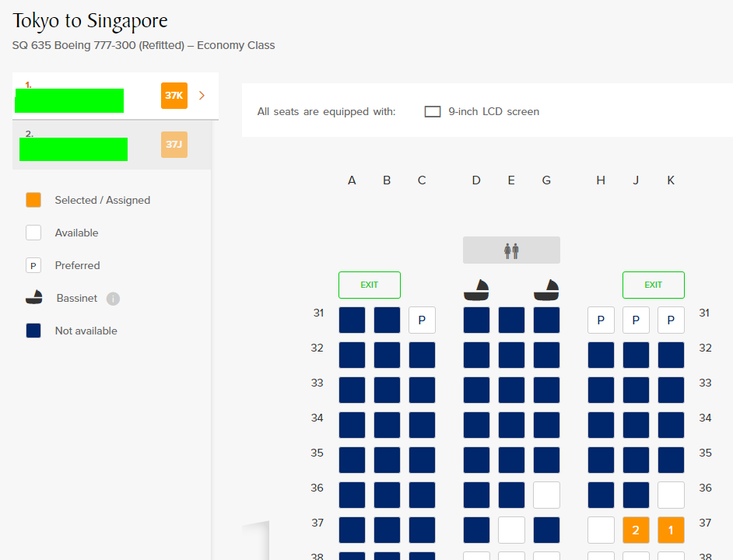Click the orange Selected/Assigned legend swatch
733x560 pixels.
[x=33, y=200]
